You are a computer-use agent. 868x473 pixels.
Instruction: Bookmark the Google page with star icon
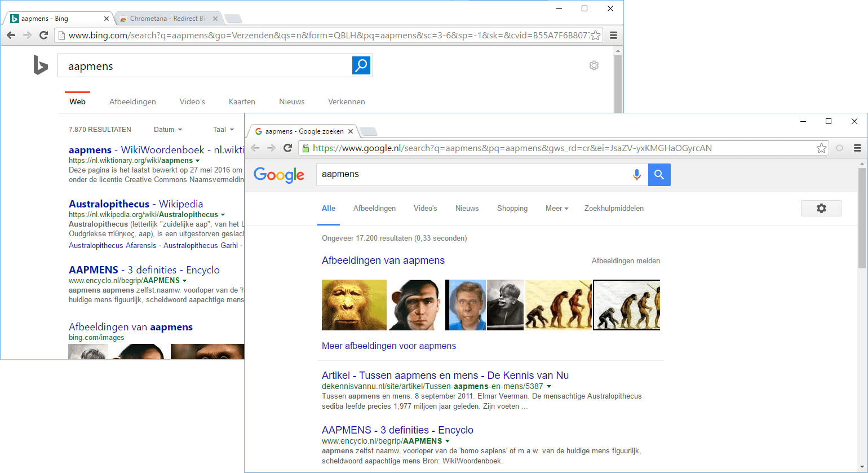pyautogui.click(x=821, y=148)
